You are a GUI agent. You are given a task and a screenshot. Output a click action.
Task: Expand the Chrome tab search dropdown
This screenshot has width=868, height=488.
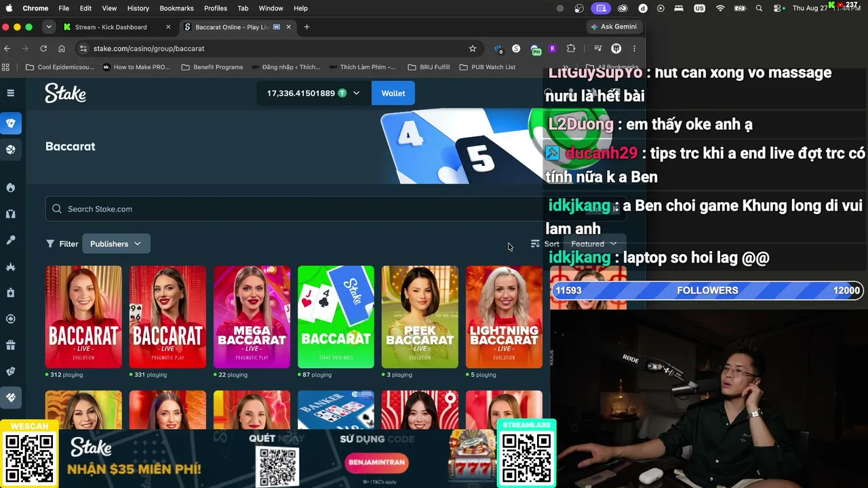(49, 27)
